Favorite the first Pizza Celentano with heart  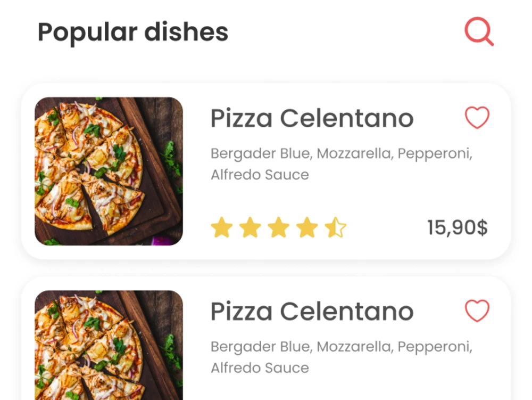(477, 118)
